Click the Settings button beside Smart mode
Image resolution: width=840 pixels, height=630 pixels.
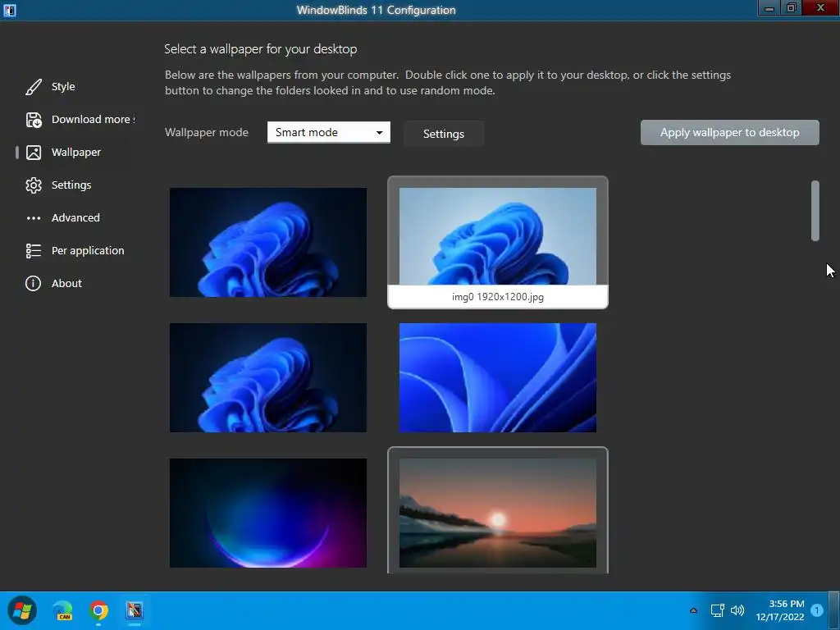click(444, 134)
